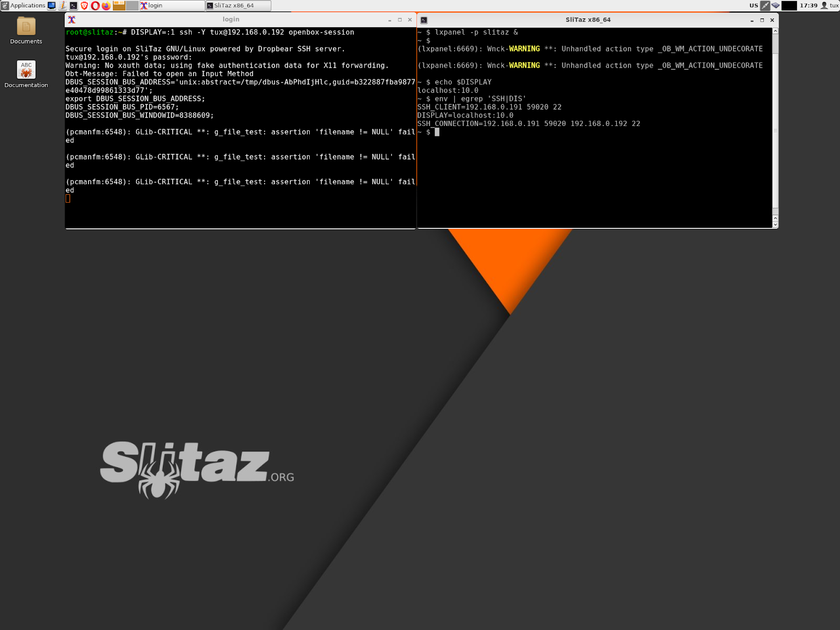The image size is (840, 630).
Task: Click the terminal scrollbar down arrow
Action: pyautogui.click(x=775, y=224)
